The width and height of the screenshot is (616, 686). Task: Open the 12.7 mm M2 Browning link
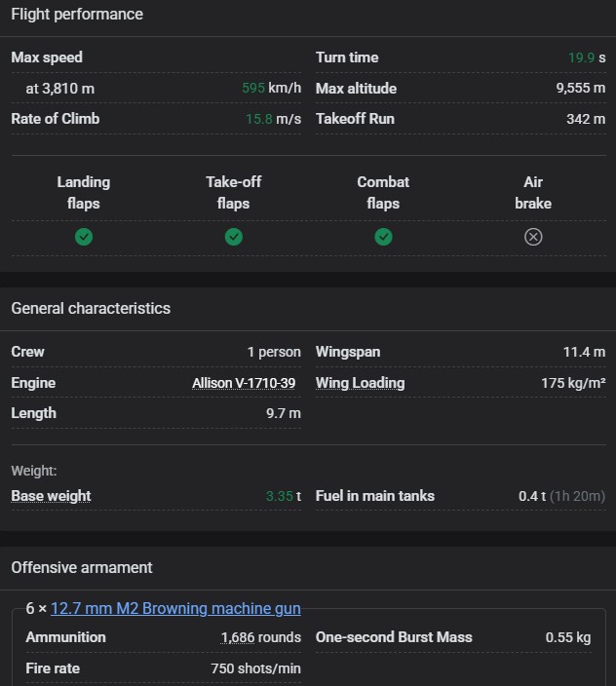[x=175, y=608]
